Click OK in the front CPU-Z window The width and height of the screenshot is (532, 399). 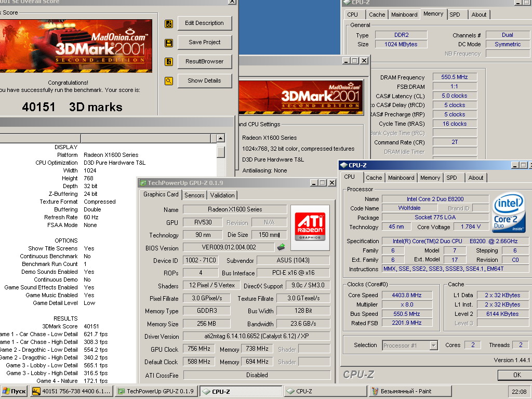point(514,375)
